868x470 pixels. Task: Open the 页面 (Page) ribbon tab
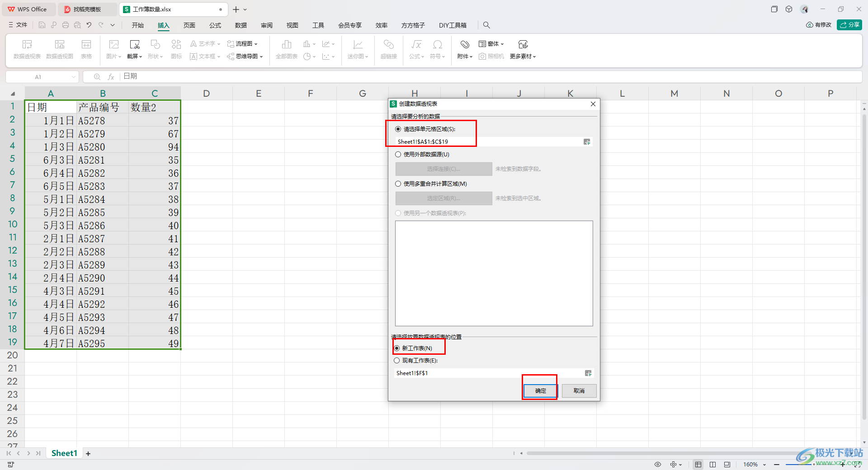pyautogui.click(x=189, y=25)
